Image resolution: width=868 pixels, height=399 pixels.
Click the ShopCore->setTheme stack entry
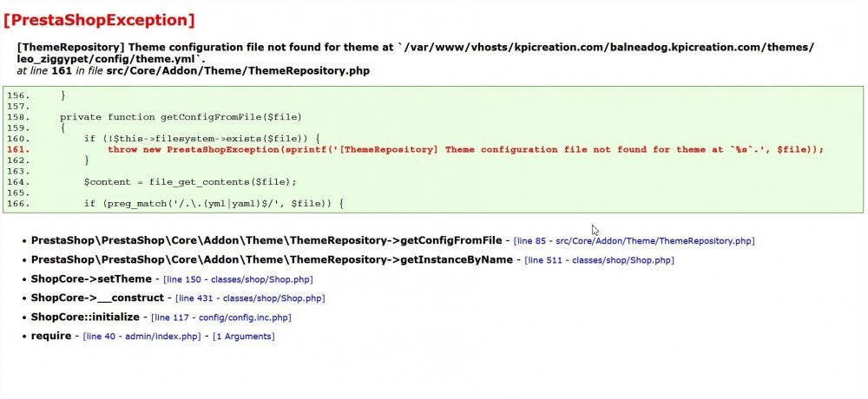coord(91,279)
